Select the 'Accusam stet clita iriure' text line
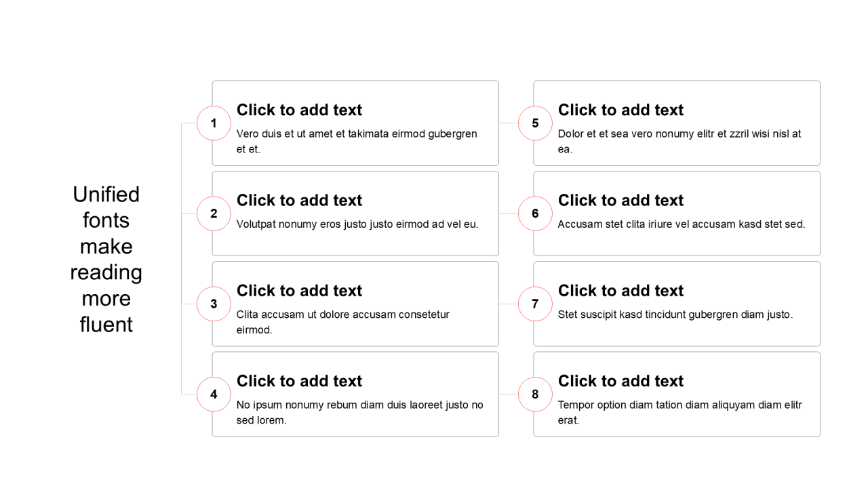Viewport: 868px width, 488px height. coord(682,224)
